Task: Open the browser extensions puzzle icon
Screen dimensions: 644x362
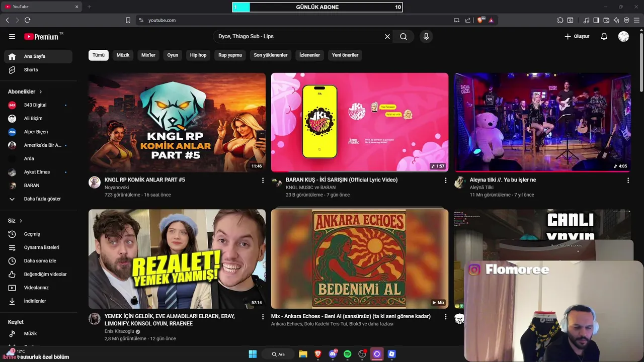Action: coord(560,20)
